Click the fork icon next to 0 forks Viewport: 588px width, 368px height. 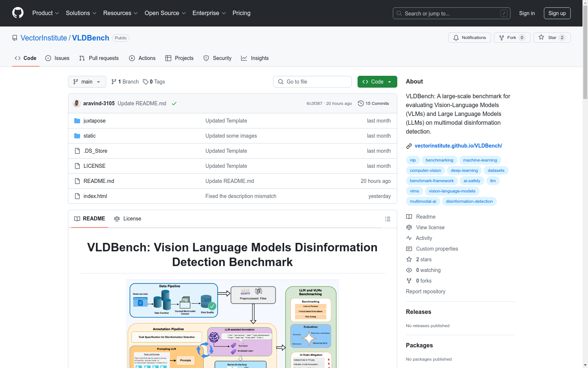(409, 281)
